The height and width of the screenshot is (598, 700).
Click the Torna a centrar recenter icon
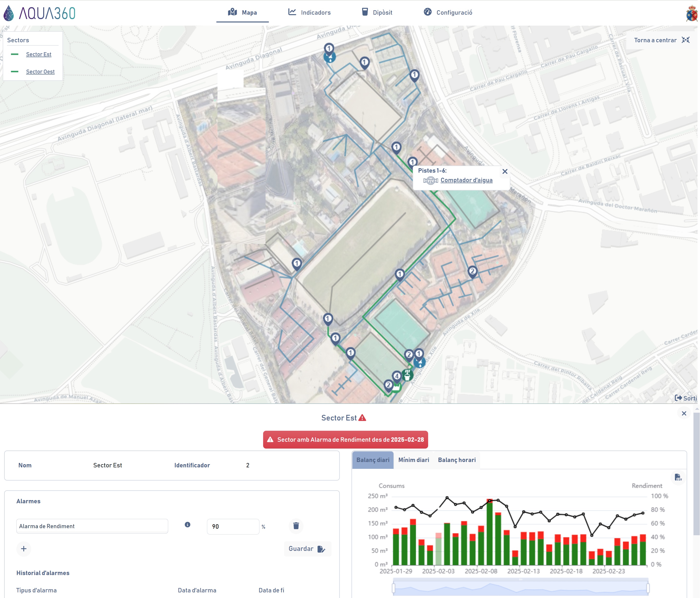[x=685, y=40]
